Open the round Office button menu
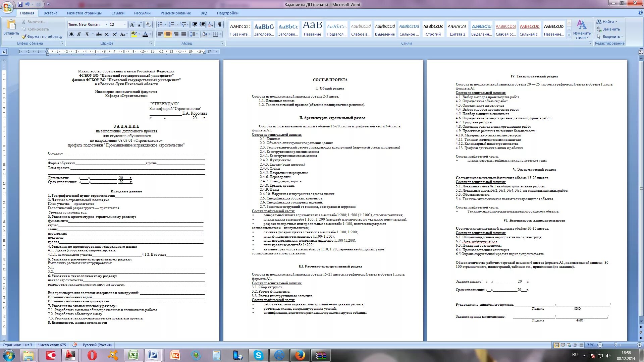This screenshot has height=362, width=644. point(7,7)
